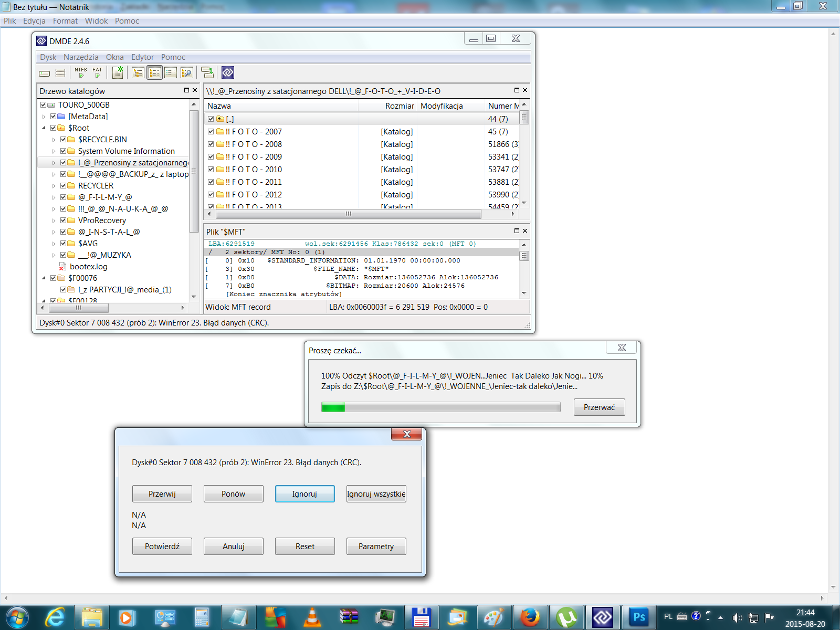Click the Ignoruj button
The width and height of the screenshot is (840, 630).
(305, 494)
